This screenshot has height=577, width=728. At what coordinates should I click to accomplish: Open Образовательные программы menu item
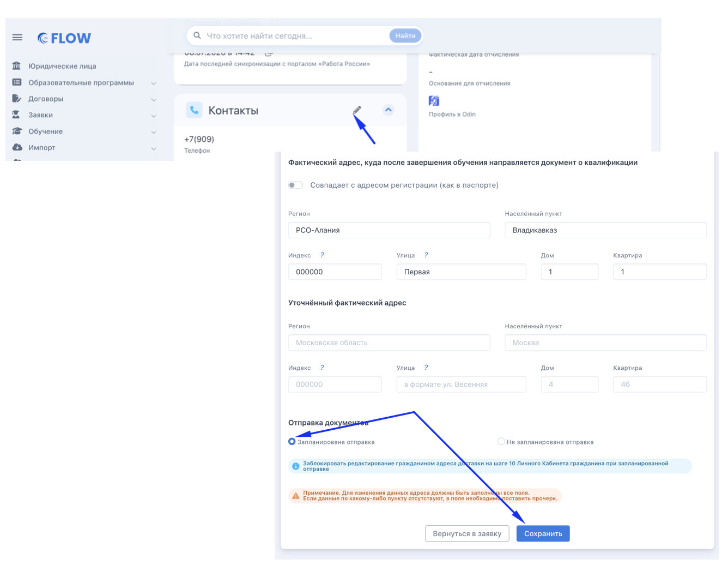click(x=81, y=82)
